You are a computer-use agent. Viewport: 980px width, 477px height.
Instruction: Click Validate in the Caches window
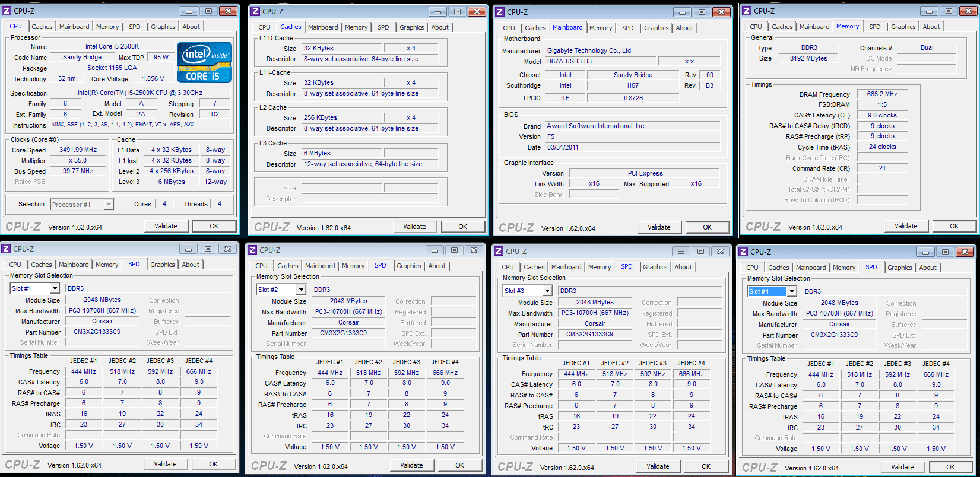pyautogui.click(x=414, y=227)
